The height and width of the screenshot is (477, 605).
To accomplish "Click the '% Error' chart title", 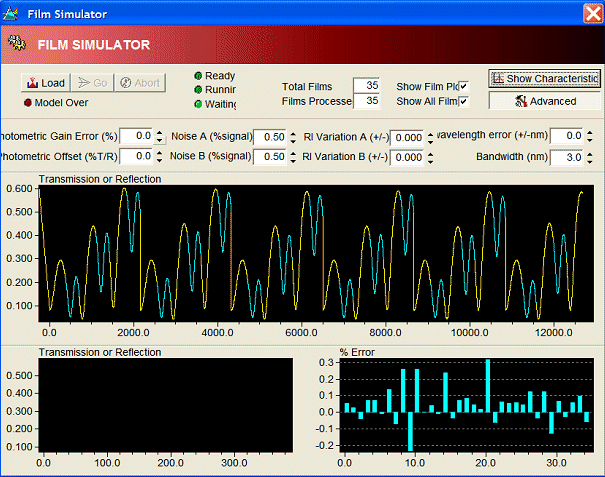I will pos(357,352).
